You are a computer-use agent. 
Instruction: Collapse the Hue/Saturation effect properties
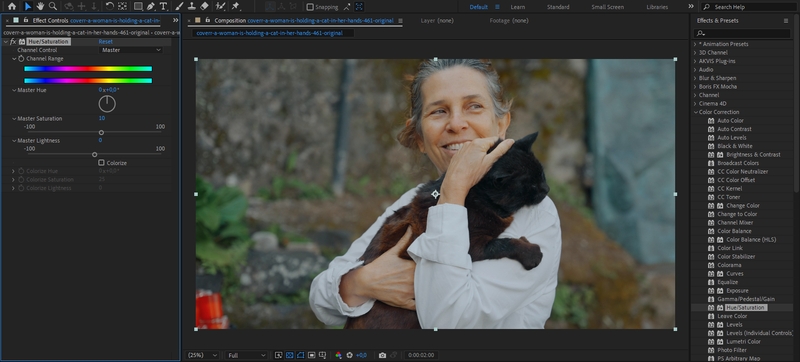6,42
